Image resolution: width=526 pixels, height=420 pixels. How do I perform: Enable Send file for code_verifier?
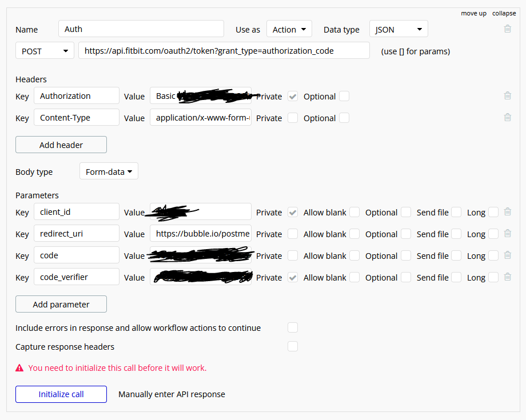pos(456,278)
